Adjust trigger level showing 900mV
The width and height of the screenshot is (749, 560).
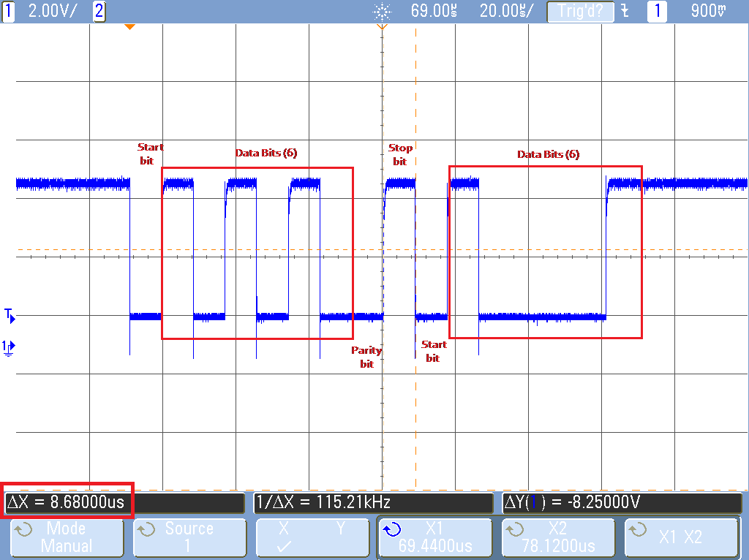pyautogui.click(x=707, y=10)
